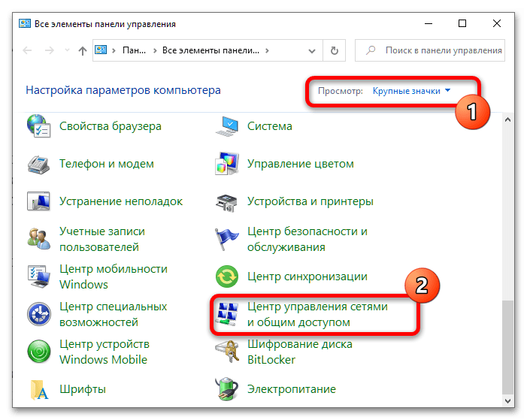
Task: Open the Шифрование диска BitLocker icon
Action: pos(227,352)
